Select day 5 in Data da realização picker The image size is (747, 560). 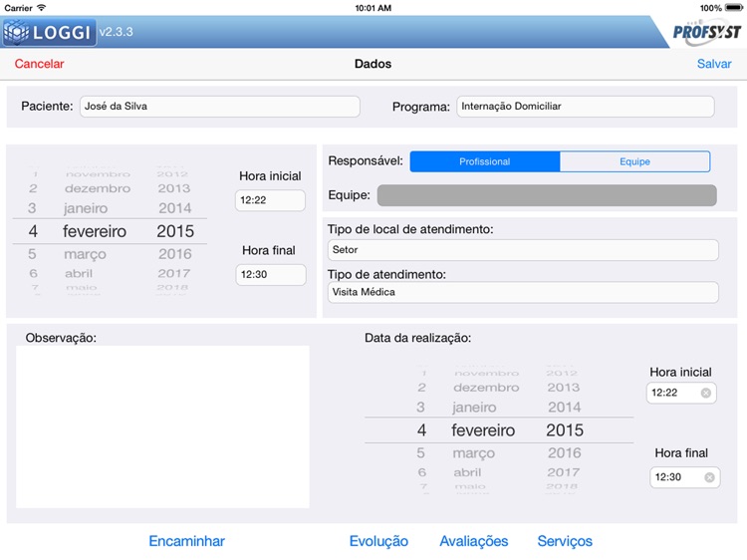point(420,452)
